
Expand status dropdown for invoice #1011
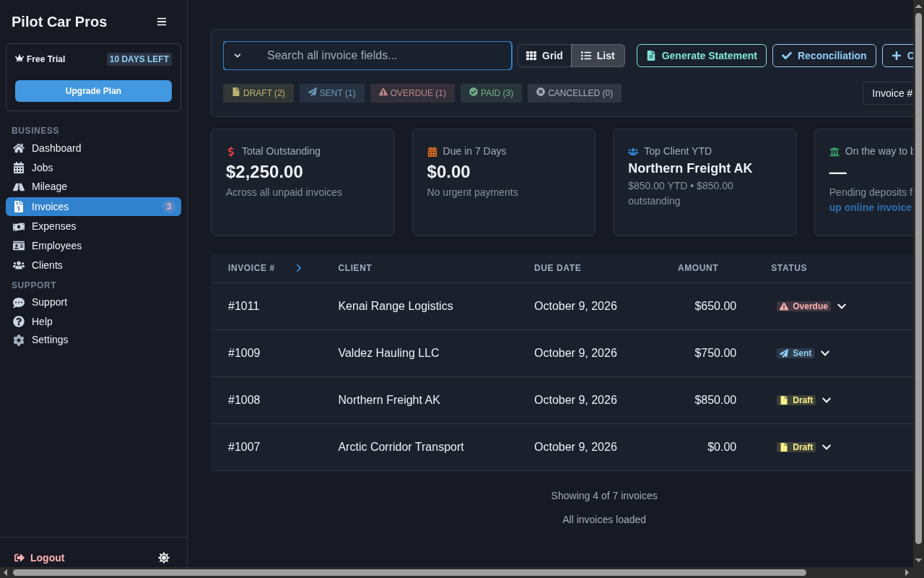point(841,306)
